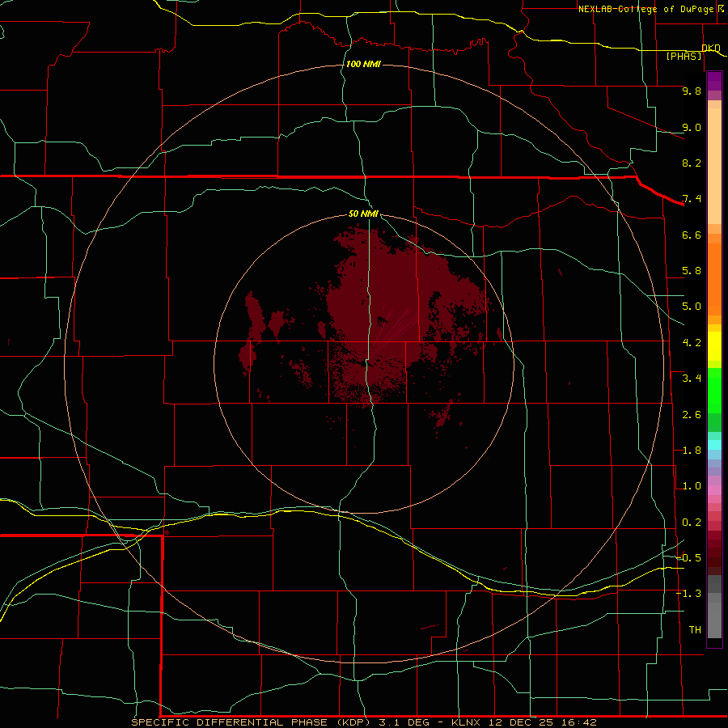This screenshot has height=728, width=728.
Task: Click the 9.0 scale value
Action: click(692, 127)
